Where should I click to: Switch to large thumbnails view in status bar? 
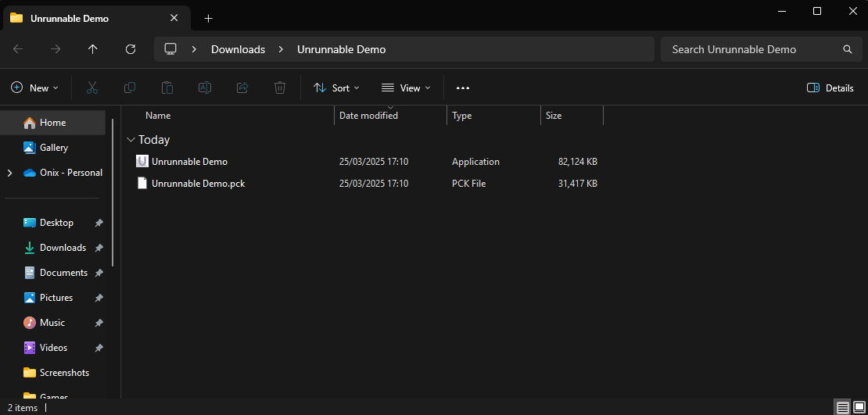[859, 407]
